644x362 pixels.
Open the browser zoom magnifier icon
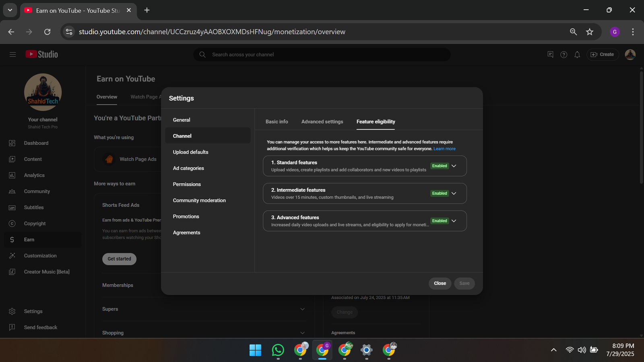click(574, 32)
